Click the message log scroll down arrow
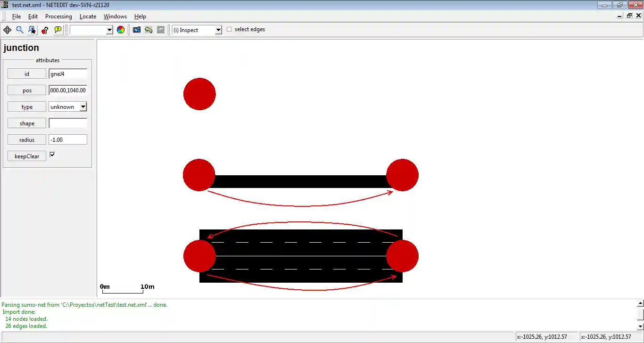644x343 pixels. [640, 326]
